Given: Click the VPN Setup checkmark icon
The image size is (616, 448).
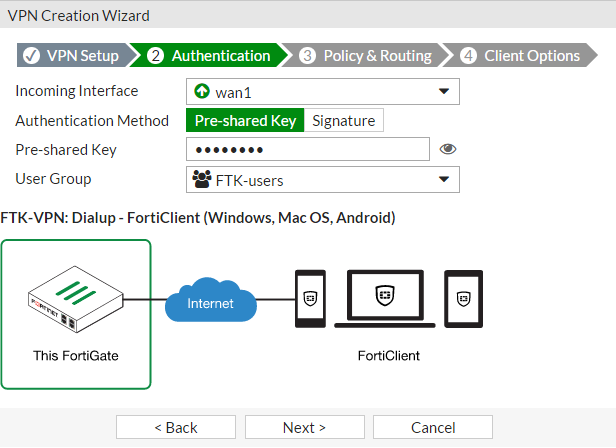Looking at the screenshot, I should 31,55.
